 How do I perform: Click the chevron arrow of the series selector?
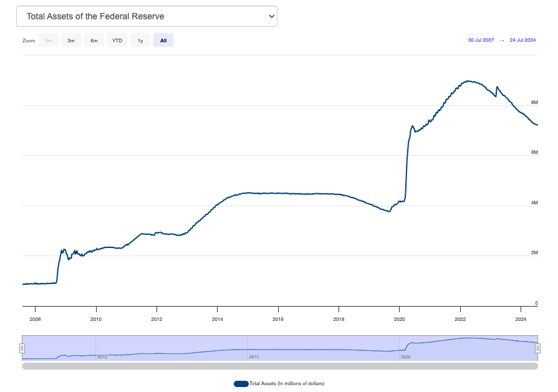(271, 16)
